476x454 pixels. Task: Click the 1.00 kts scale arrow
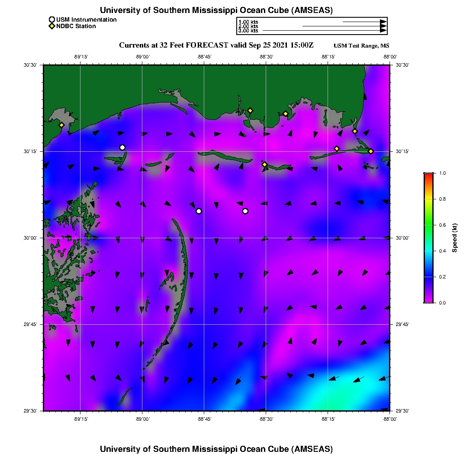click(364, 22)
